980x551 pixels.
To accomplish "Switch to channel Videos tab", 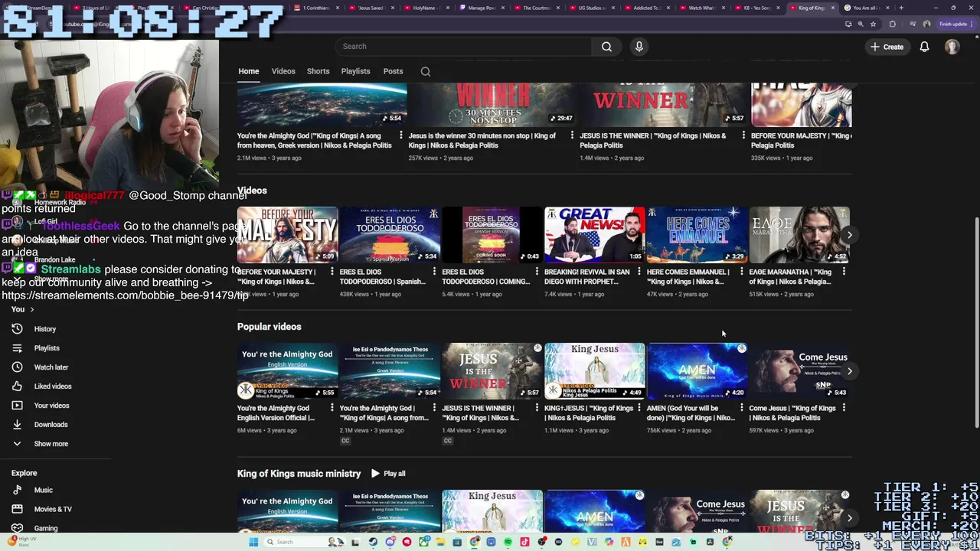I will (283, 71).
